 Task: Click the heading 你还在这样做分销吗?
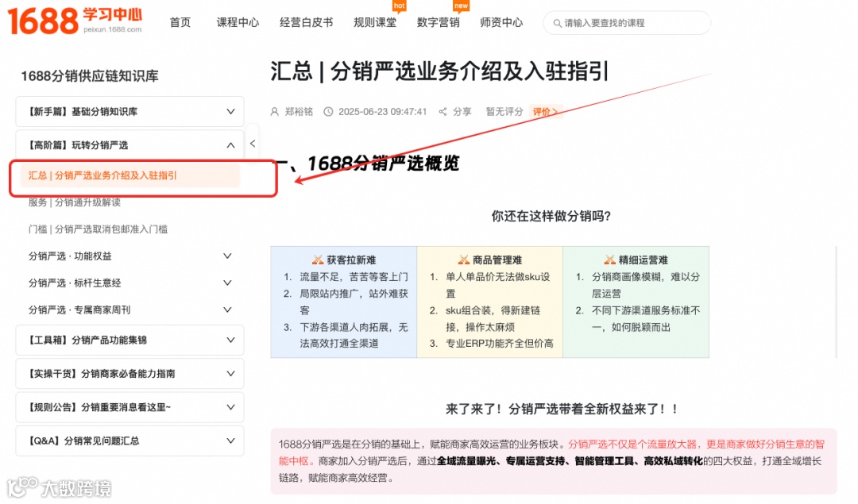(551, 216)
